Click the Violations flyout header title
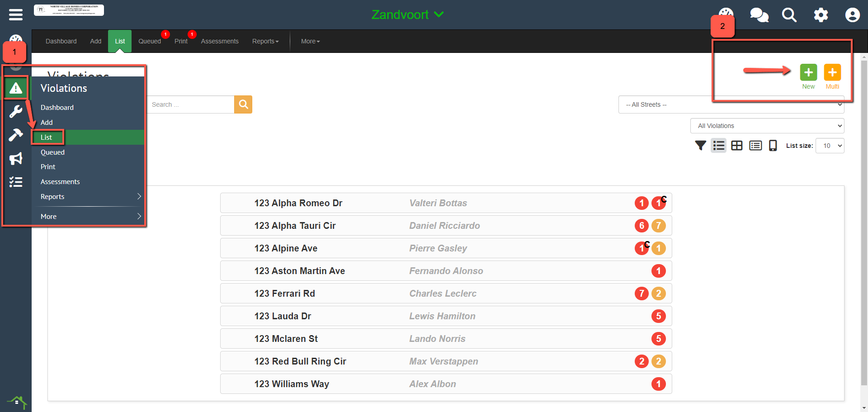Image resolution: width=868 pixels, height=412 pixels. click(64, 88)
